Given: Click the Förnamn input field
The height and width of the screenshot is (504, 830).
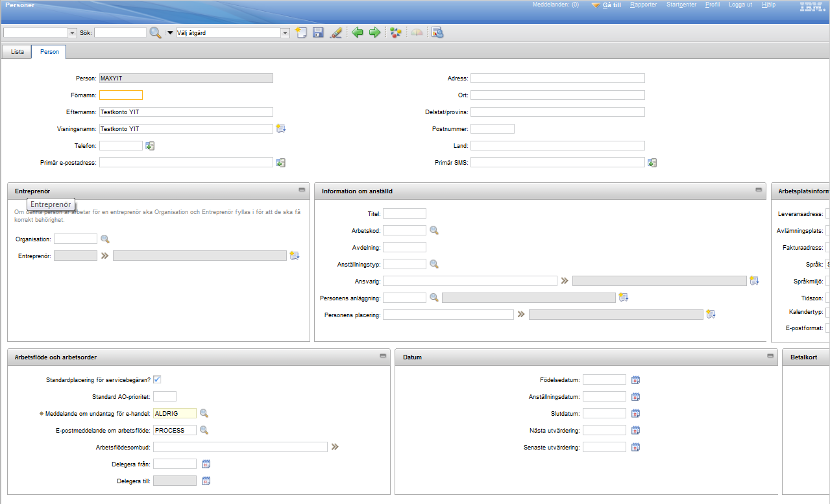Looking at the screenshot, I should (121, 95).
